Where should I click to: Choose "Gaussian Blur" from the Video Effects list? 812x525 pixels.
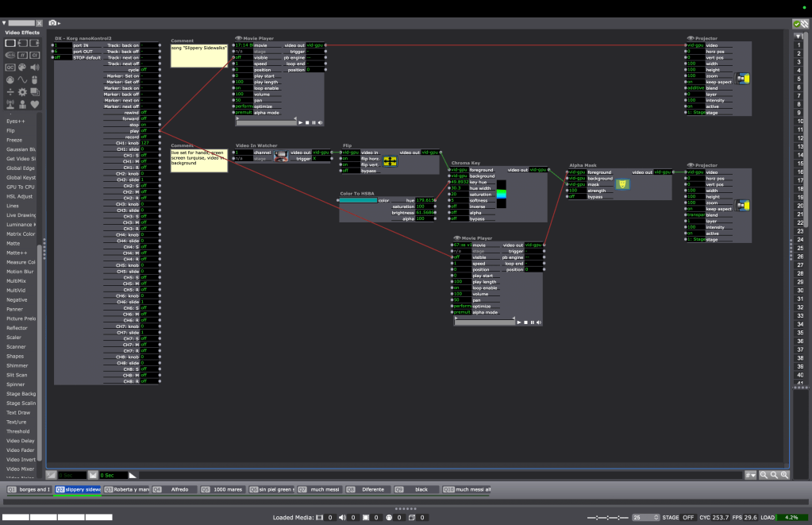pos(21,149)
